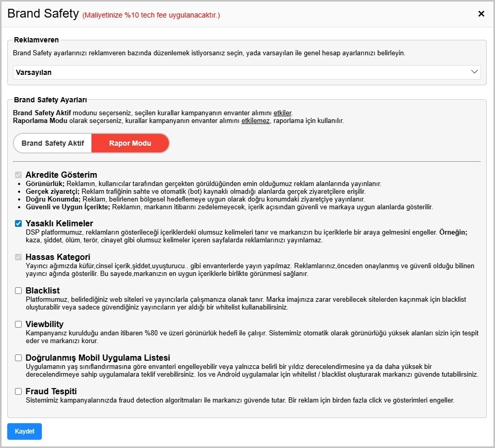Switch to Brand Safety Aktif mode
The width and height of the screenshot is (495, 448).
pos(53,143)
